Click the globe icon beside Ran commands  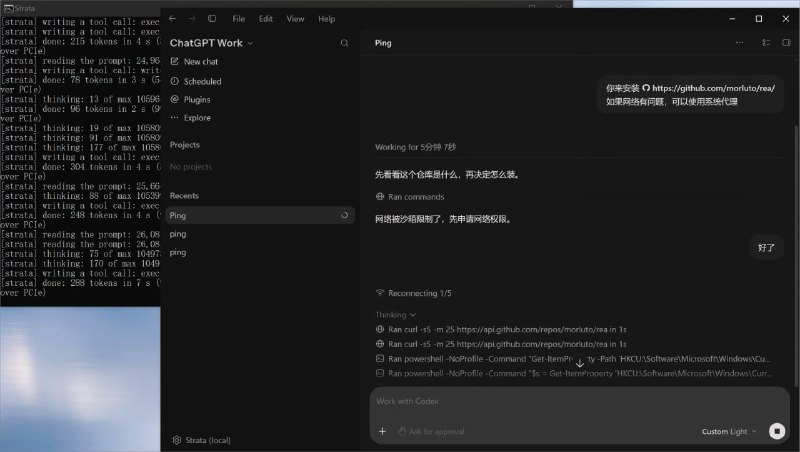click(380, 196)
